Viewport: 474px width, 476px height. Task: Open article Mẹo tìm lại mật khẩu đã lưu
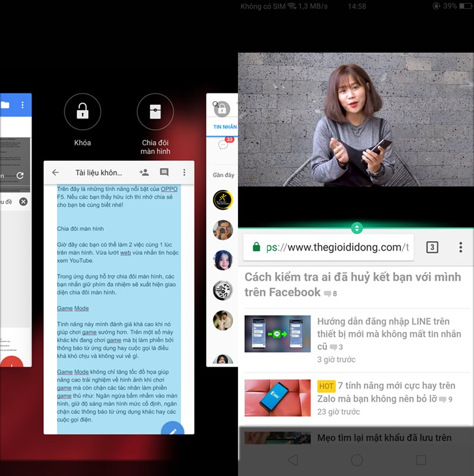(384, 437)
